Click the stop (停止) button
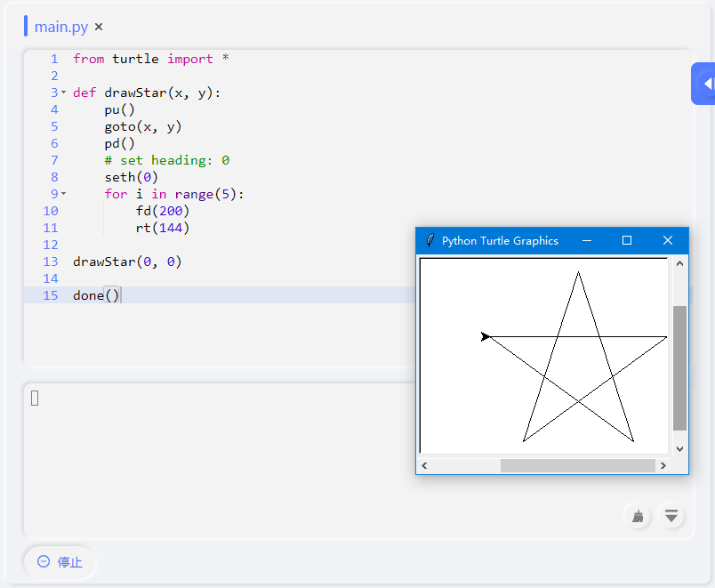The image size is (715, 588). 60,561
